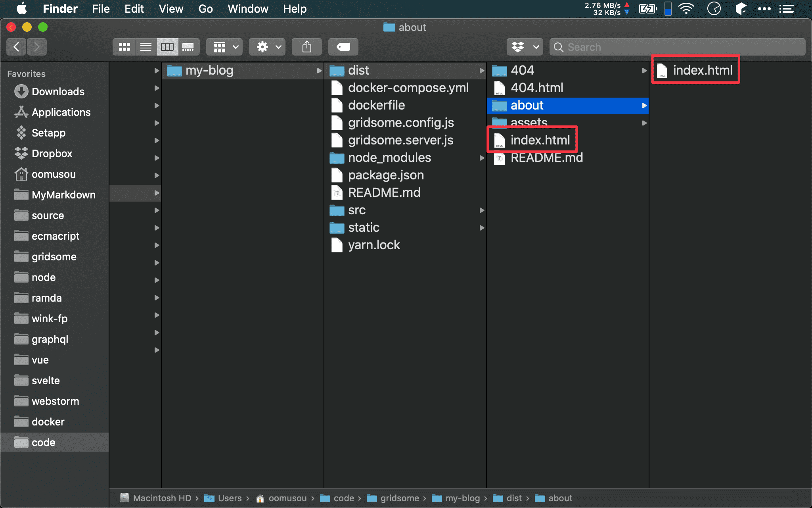
Task: Select the about folder in dist
Action: click(568, 106)
